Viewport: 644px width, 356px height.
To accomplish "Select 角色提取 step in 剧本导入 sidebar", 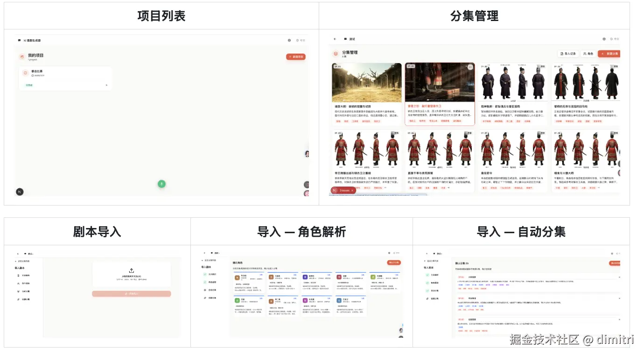I will coord(23,284).
